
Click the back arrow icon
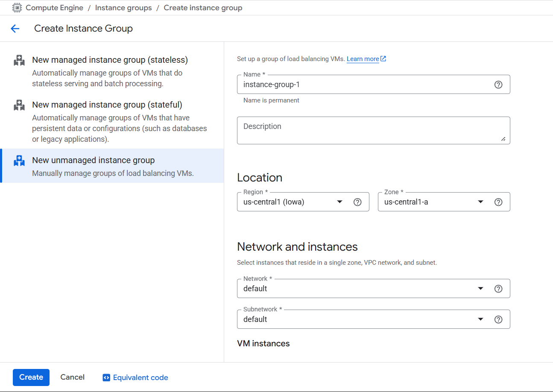click(x=15, y=29)
